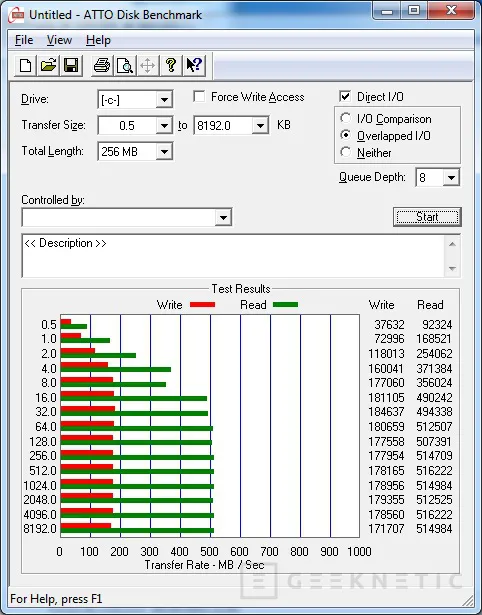Click the New document toolbar icon
This screenshot has width=482, height=615.
[x=25, y=65]
